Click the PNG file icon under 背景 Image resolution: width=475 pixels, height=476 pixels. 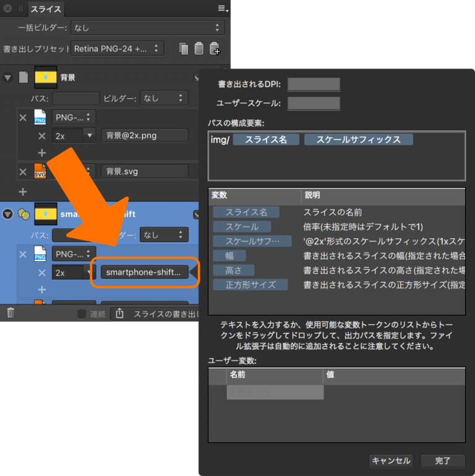coord(40,117)
